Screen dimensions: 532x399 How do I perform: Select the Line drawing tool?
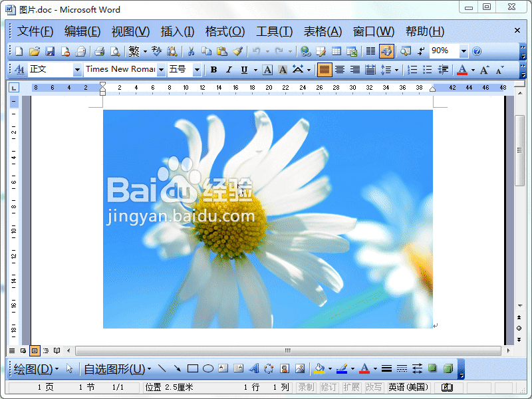pos(162,368)
